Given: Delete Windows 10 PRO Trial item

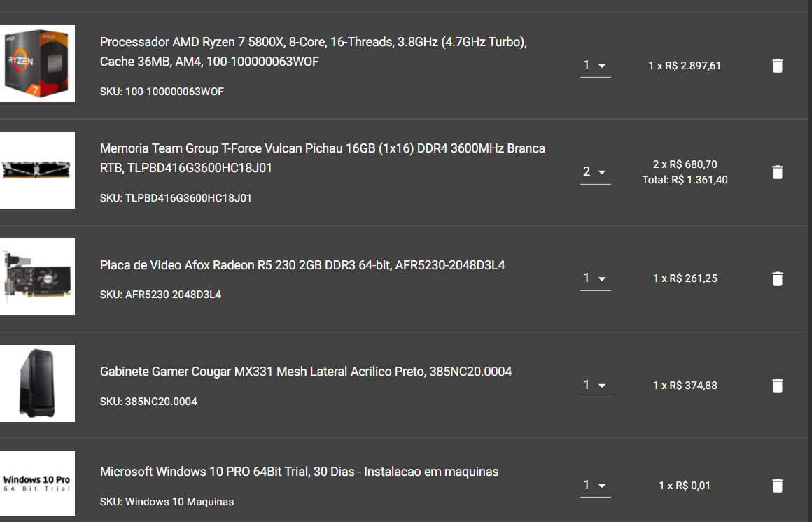Looking at the screenshot, I should pos(777,485).
